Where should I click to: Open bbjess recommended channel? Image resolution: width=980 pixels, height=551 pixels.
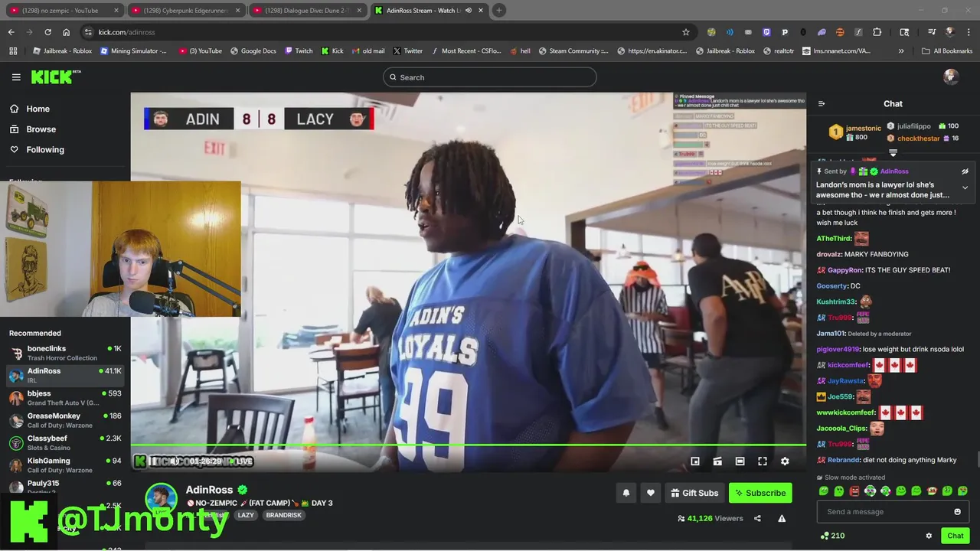pos(65,398)
